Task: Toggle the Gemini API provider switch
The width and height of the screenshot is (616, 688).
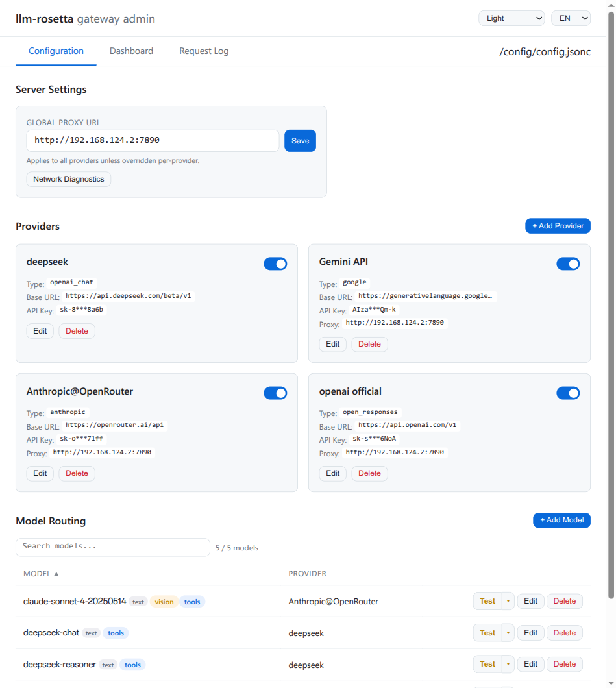Action: [568, 264]
